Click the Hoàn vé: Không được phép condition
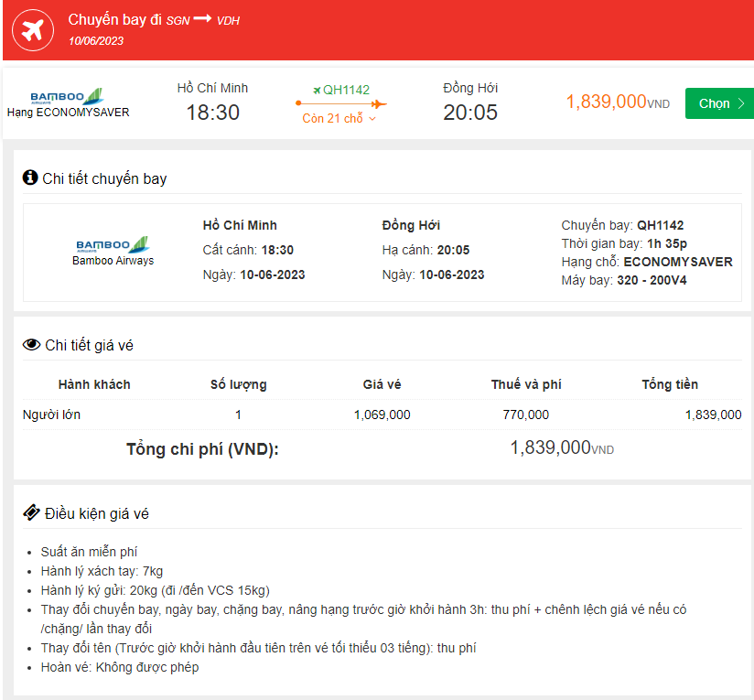This screenshot has height=700, width=754. pos(120,667)
